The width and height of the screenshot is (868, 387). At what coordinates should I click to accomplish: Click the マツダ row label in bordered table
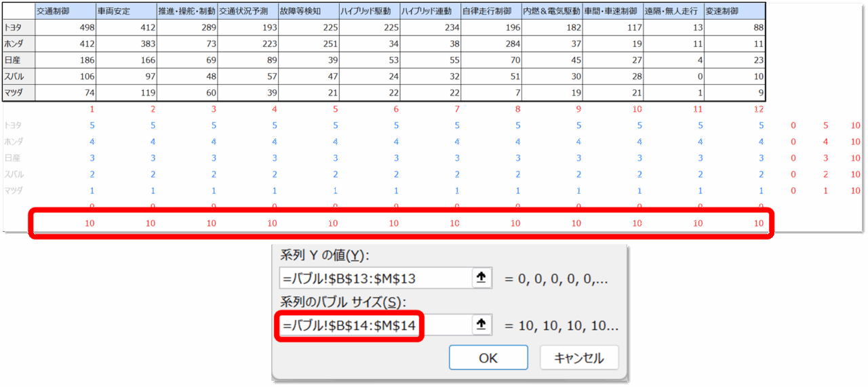18,93
